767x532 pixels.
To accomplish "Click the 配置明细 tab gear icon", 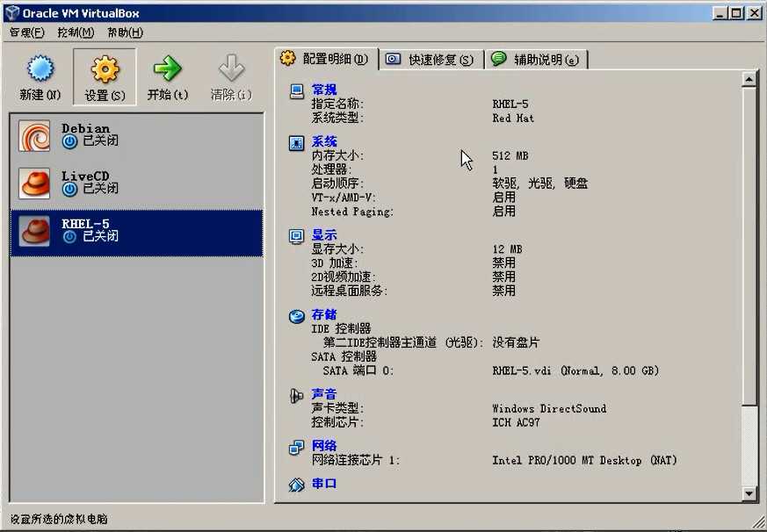I will tap(287, 58).
